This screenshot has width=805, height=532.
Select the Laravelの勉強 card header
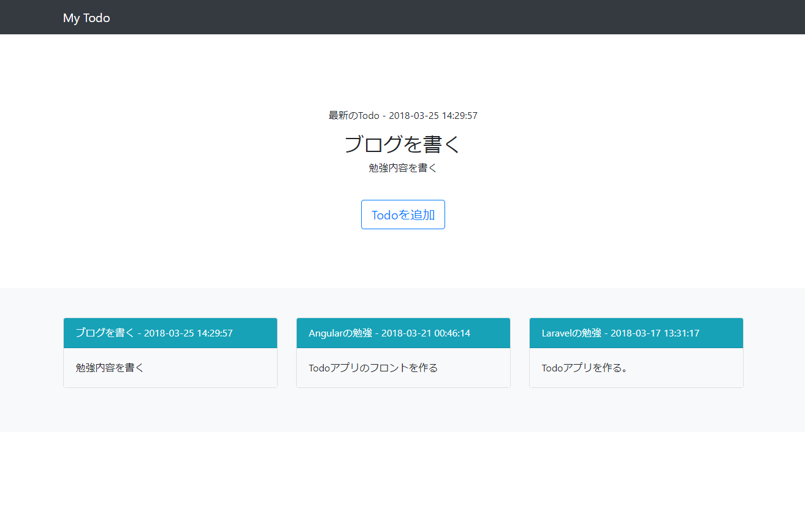pyautogui.click(x=636, y=333)
